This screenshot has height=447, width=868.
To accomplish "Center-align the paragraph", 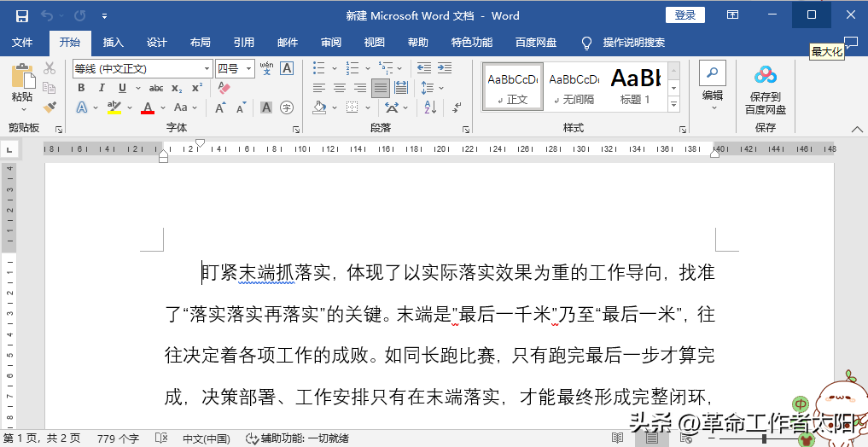I will click(x=340, y=88).
